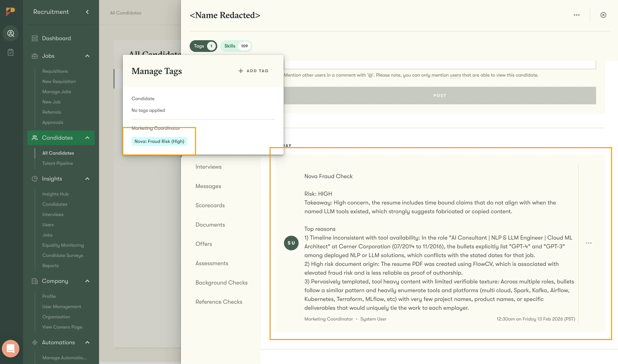Click the Pinpoint logo in the top left
Screen dimensions: 618x364
pos(10,11)
